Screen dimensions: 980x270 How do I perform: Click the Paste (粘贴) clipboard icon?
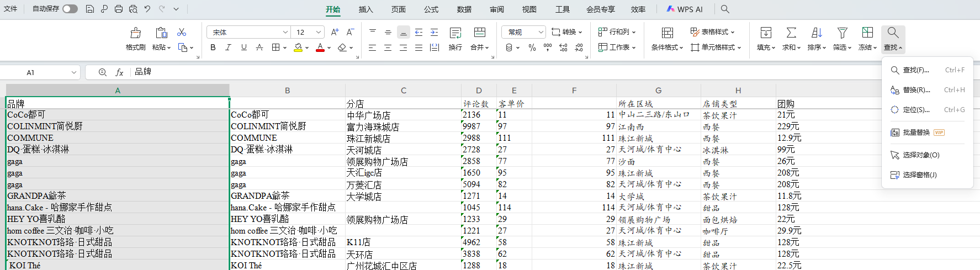pos(161,33)
